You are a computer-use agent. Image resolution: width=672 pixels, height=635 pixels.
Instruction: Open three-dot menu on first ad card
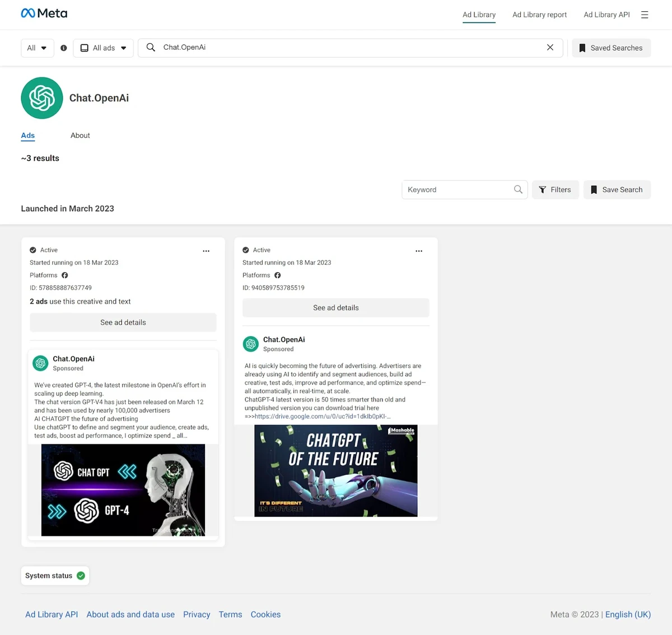206,251
